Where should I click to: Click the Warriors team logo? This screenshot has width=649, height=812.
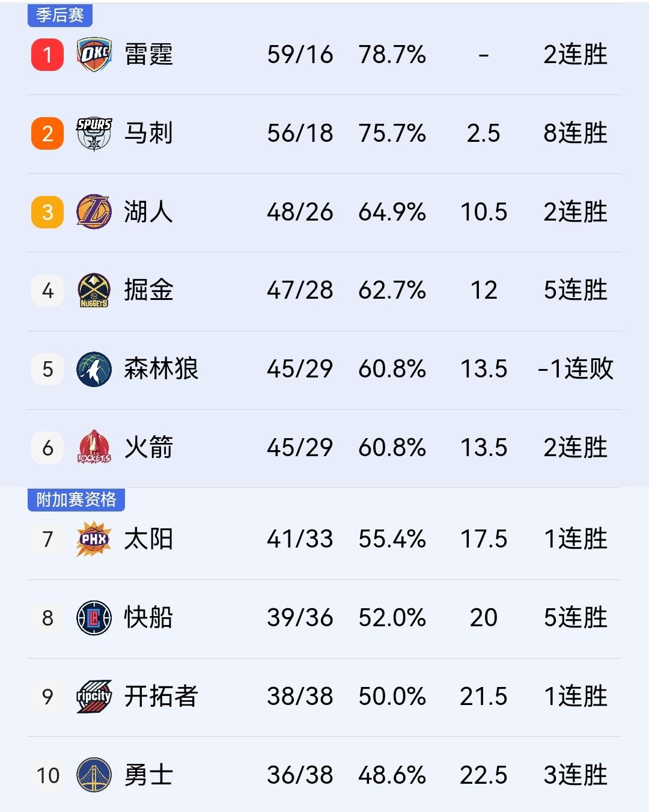[93, 775]
